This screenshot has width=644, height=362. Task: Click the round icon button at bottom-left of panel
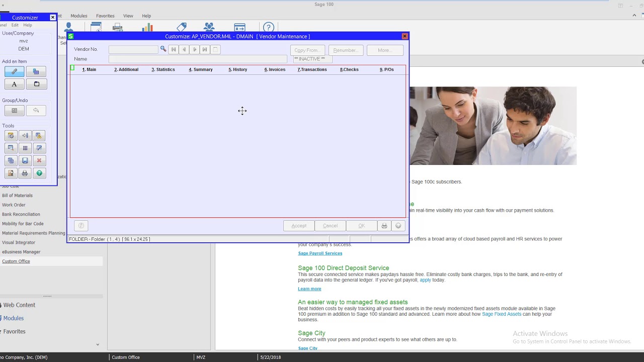pyautogui.click(x=81, y=226)
